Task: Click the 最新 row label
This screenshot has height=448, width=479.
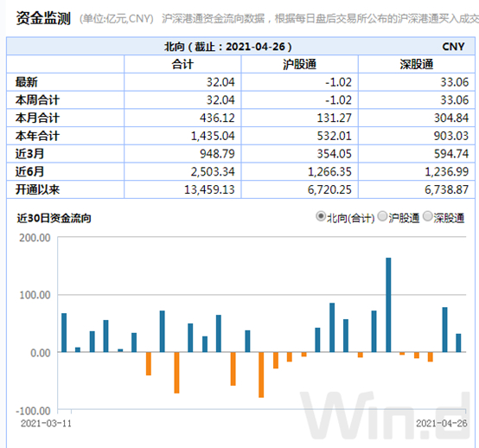Action: click(x=27, y=82)
